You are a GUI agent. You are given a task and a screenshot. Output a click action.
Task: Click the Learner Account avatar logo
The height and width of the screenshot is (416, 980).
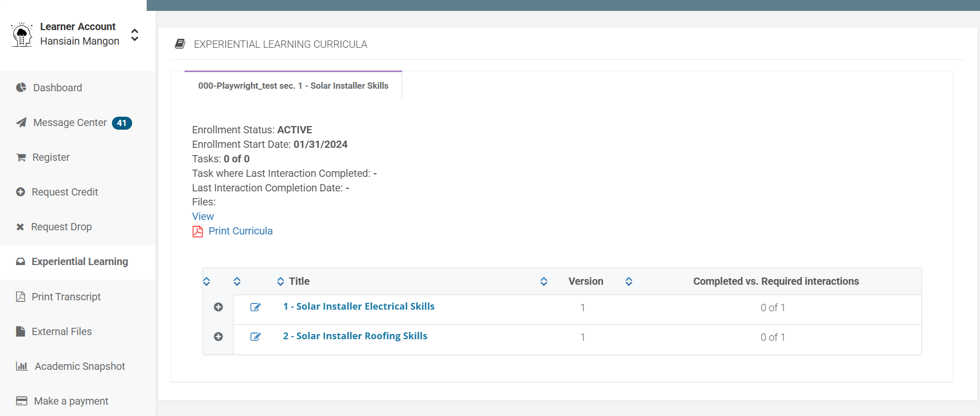(22, 34)
